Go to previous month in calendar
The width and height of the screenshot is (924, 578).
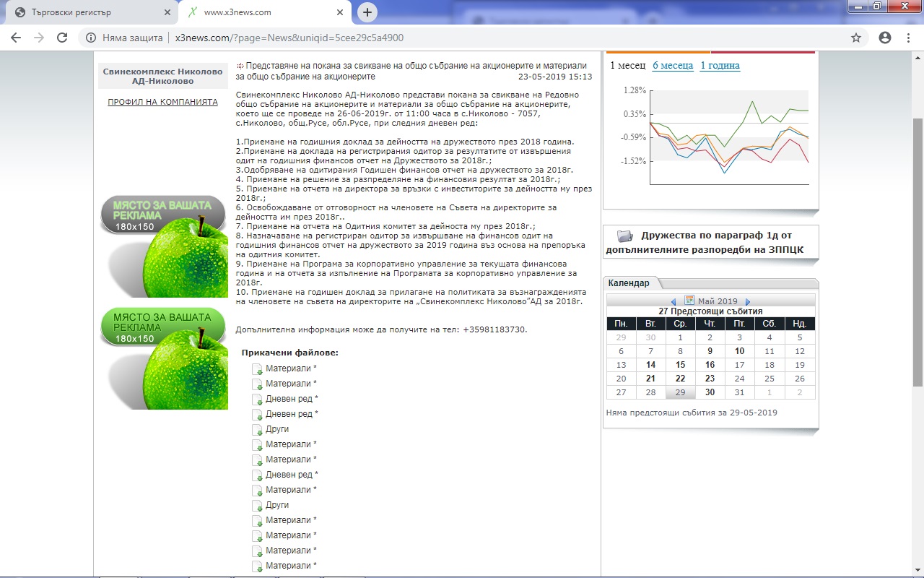[674, 301]
